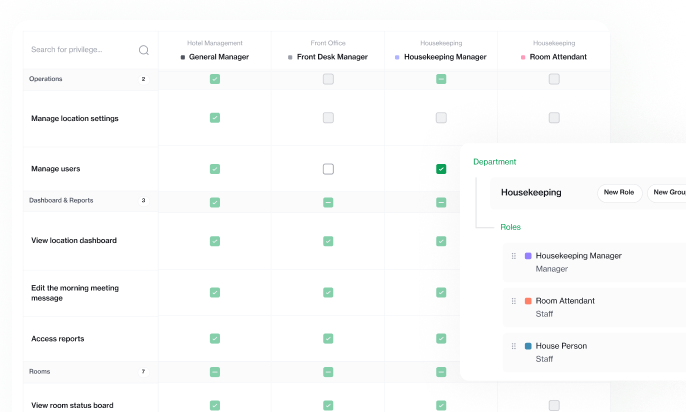686x412 pixels.
Task: Uncheck View location dashboard for Front Desk Manager
Action: click(x=328, y=241)
